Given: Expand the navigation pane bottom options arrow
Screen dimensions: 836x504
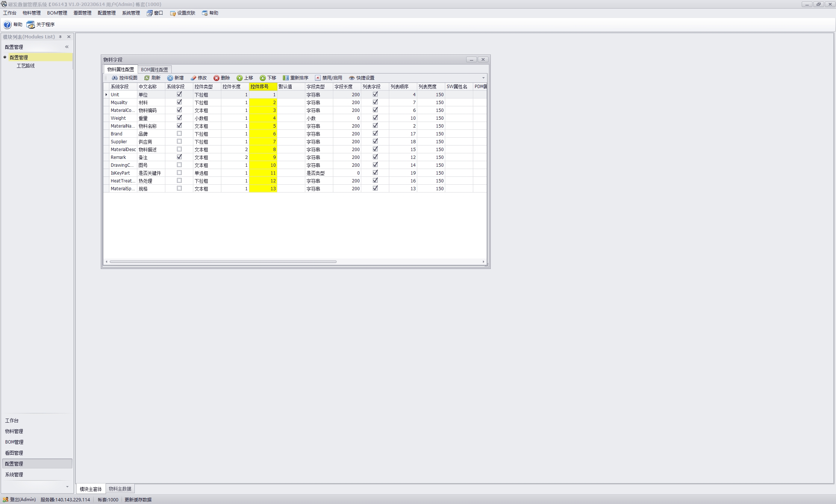Looking at the screenshot, I should coord(67,487).
